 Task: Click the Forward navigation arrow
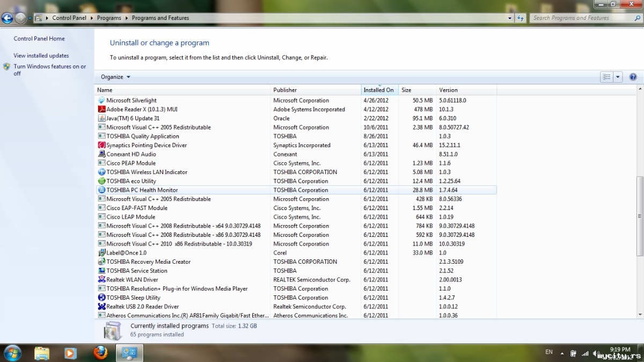20,18
